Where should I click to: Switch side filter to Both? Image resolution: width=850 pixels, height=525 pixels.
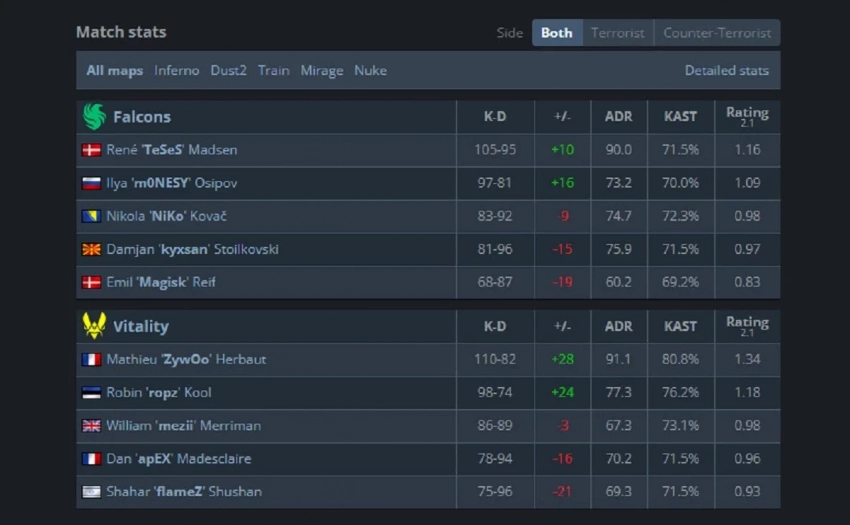click(x=557, y=33)
